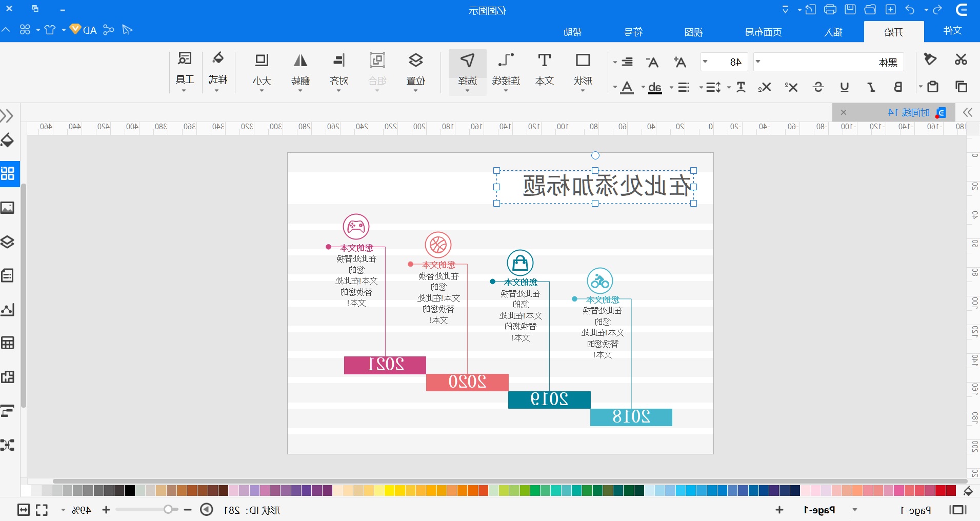Toggle Bold formatting
The image size is (980, 521).
coord(897,87)
